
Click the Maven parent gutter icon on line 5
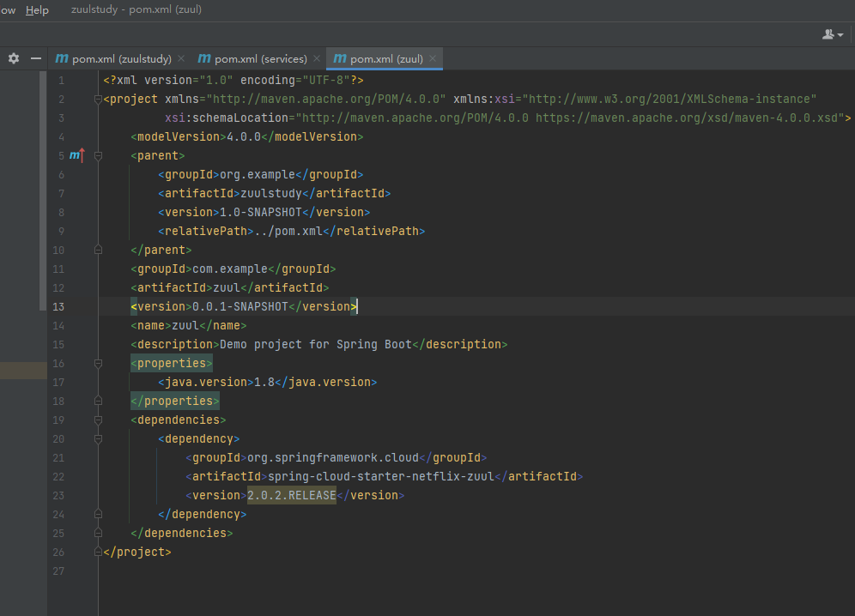pyautogui.click(x=77, y=155)
